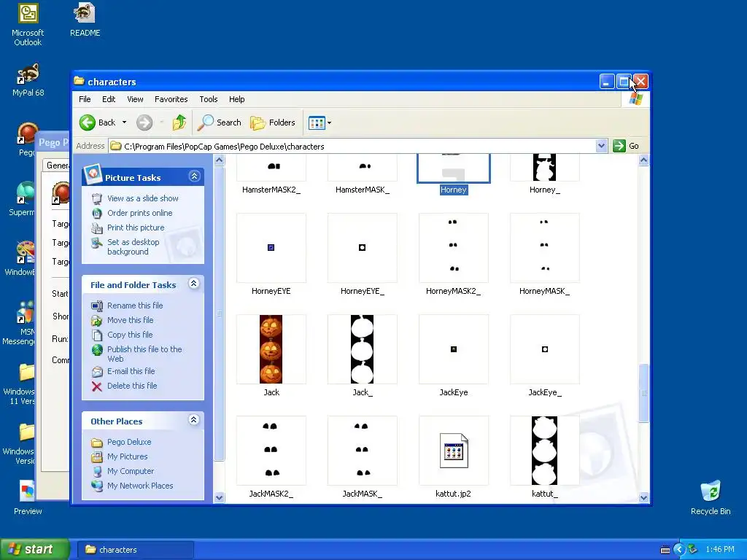Select the HamsterMASK2_ thumbnail
The height and width of the screenshot is (560, 747).
click(x=271, y=167)
